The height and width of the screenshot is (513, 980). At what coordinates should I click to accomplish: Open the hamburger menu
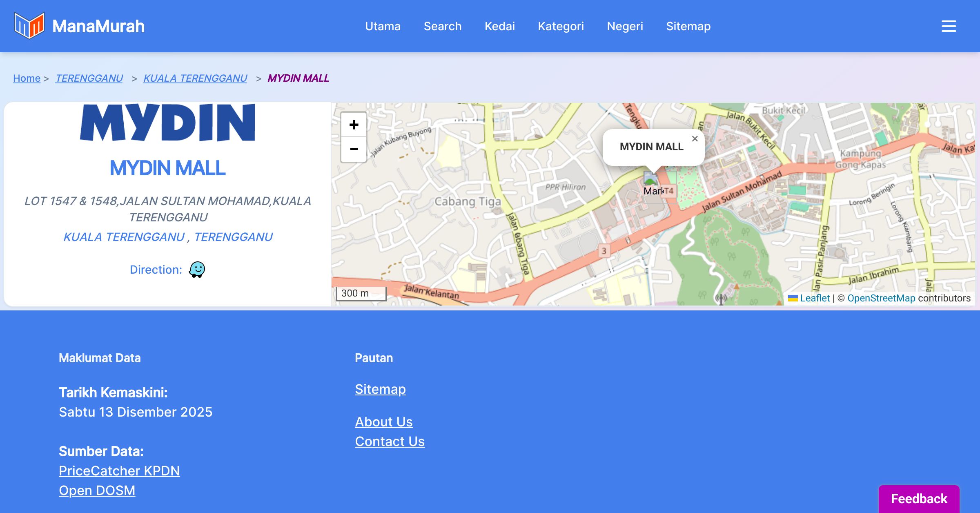[x=949, y=26]
